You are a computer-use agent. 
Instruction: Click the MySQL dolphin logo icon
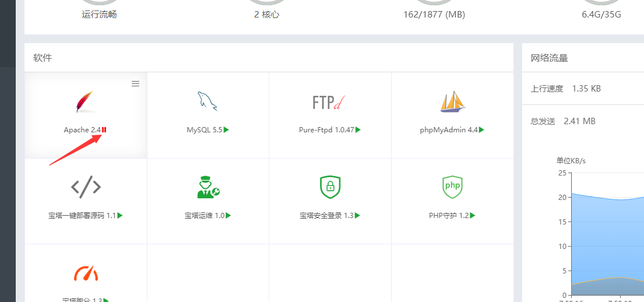click(x=207, y=101)
